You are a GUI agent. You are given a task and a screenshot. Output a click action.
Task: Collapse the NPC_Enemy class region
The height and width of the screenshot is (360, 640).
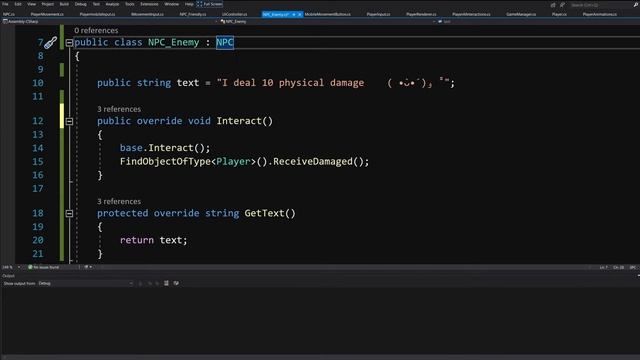pyautogui.click(x=69, y=42)
